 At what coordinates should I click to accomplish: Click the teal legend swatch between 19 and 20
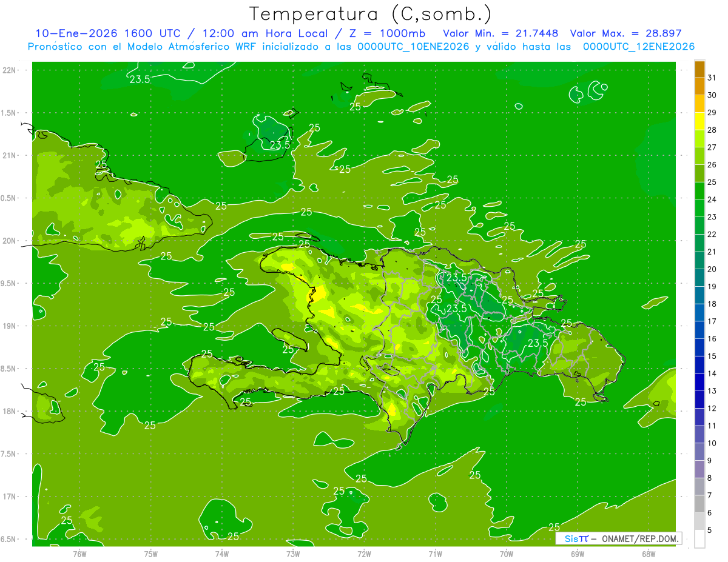(699, 278)
